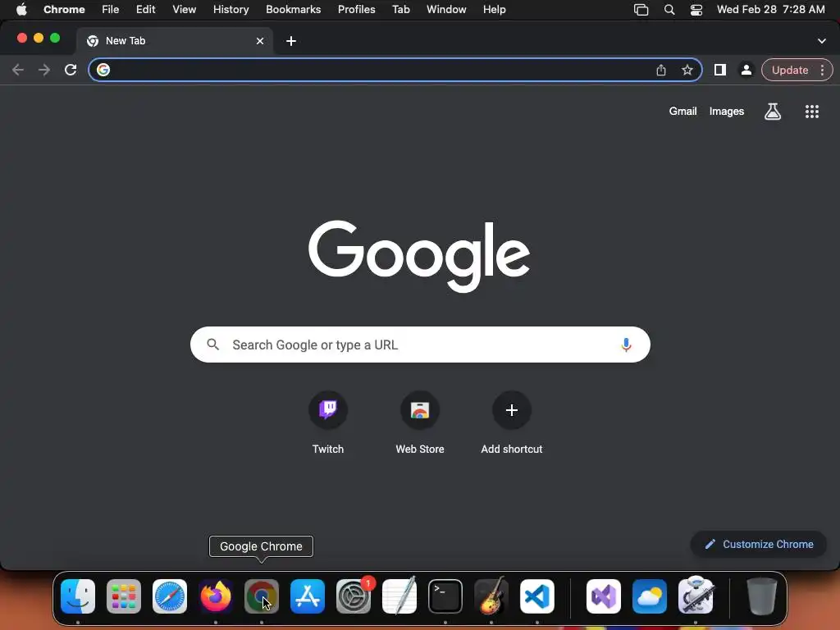Click the magnifier icon in search box
This screenshot has height=630, width=840.
[212, 345]
